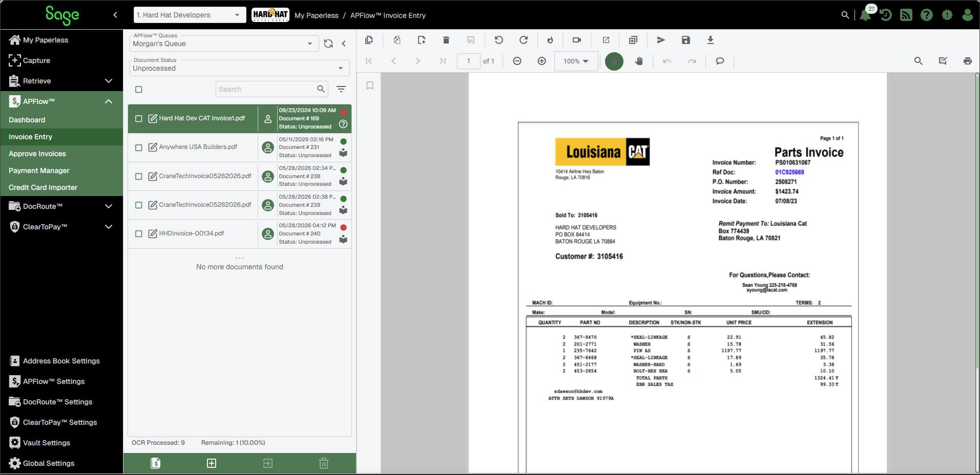Open APFlow Queues dropdown Morgan's Queue
Screen dimensions: 980x475
click(224, 44)
